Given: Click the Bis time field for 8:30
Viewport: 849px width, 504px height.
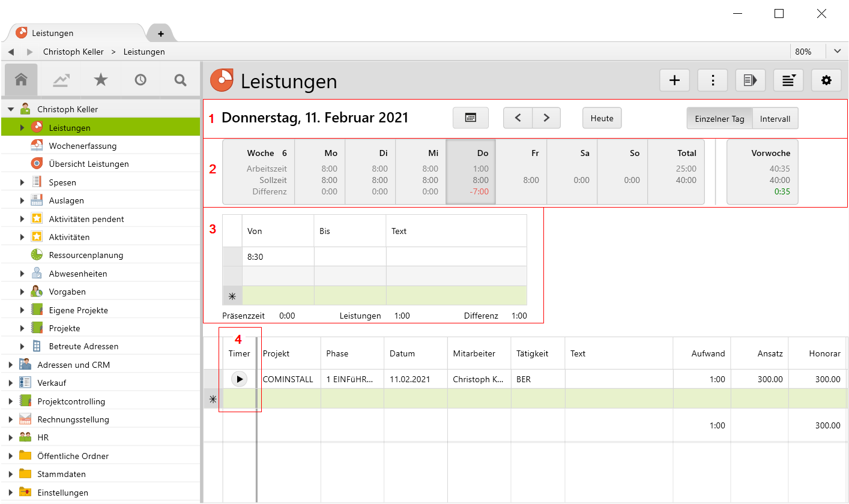Looking at the screenshot, I should (349, 257).
